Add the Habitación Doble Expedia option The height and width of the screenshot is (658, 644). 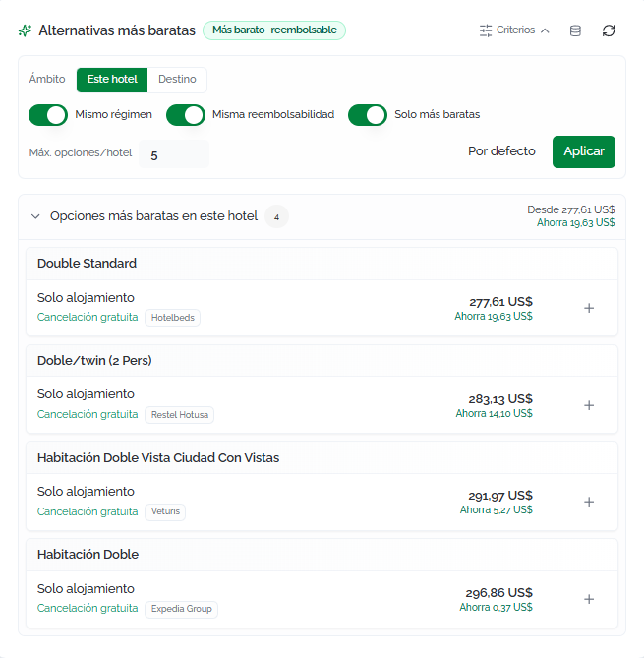589,599
